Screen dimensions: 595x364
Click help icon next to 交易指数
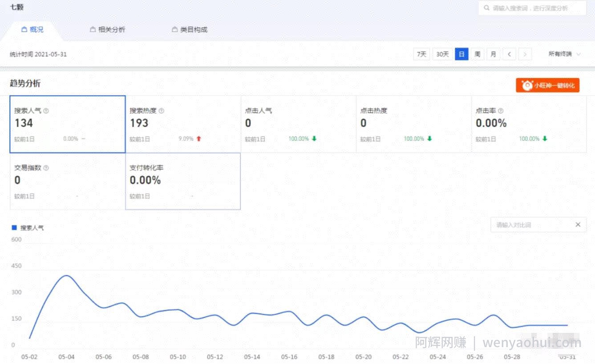46,168
